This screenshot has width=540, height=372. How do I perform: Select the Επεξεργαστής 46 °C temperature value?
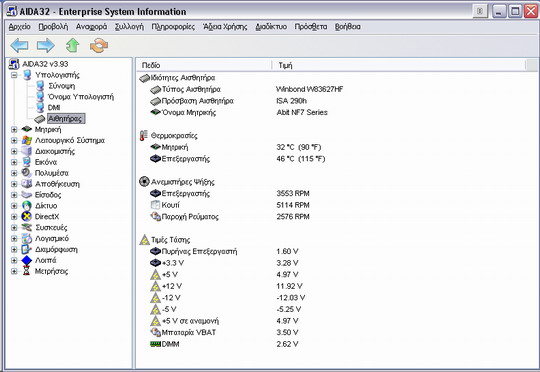coord(301,159)
